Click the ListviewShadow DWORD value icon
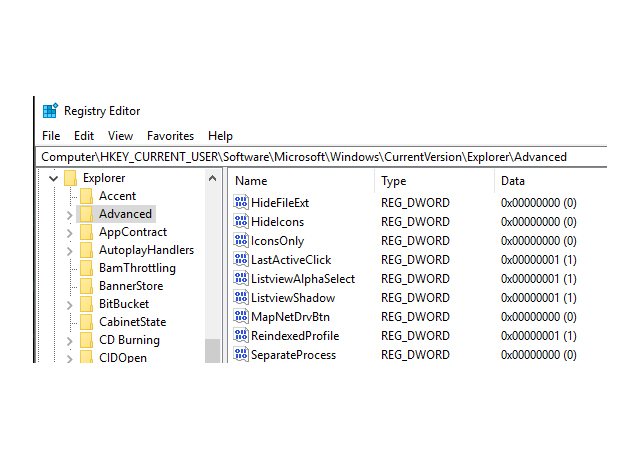 click(x=241, y=297)
